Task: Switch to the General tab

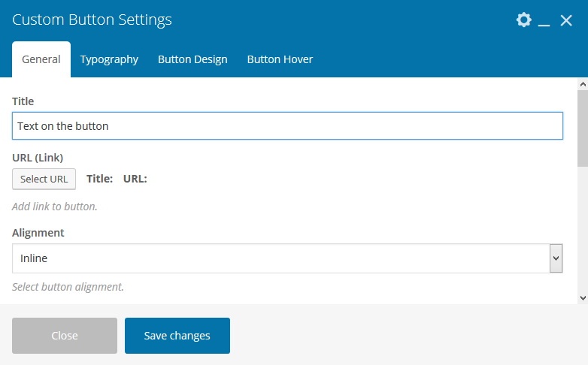Action: 41,59
